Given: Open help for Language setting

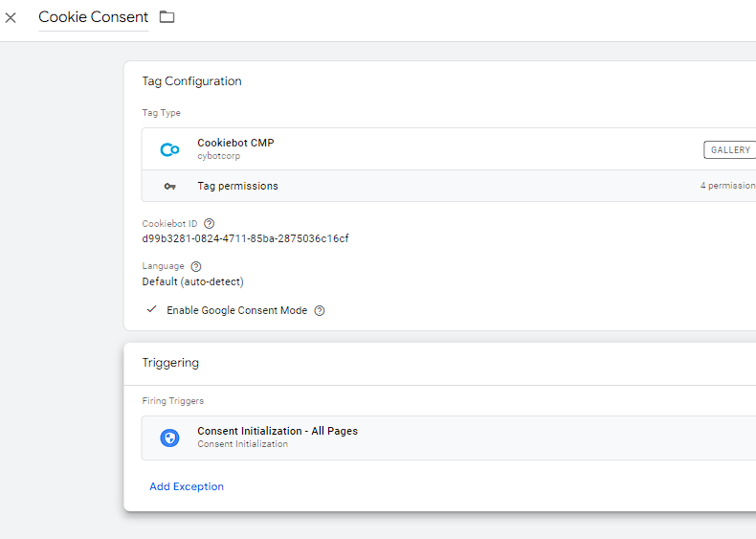Looking at the screenshot, I should click(x=196, y=266).
